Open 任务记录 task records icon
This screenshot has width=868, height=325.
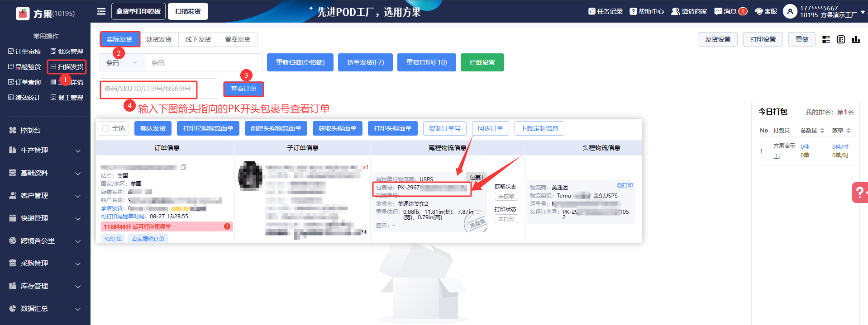pyautogui.click(x=591, y=11)
